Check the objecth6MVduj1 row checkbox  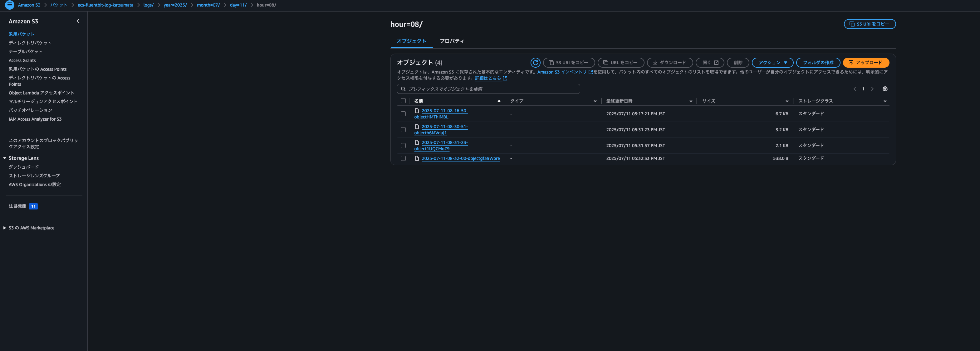(x=403, y=130)
